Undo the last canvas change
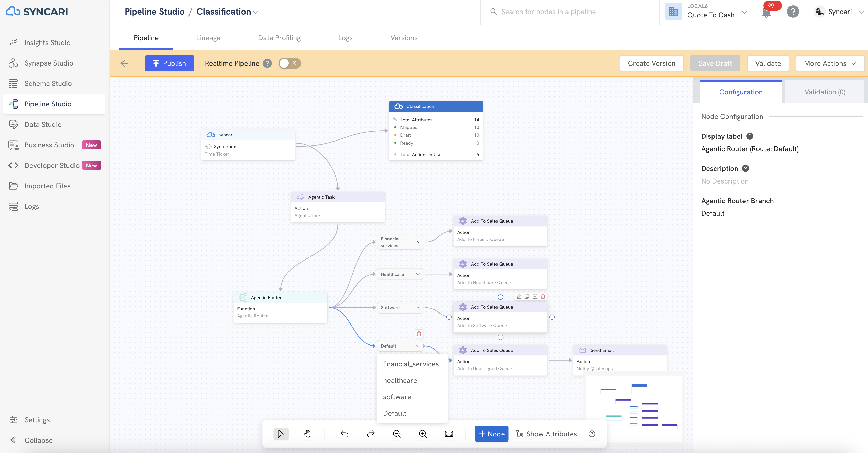Viewport: 868px width, 453px height. pos(344,434)
